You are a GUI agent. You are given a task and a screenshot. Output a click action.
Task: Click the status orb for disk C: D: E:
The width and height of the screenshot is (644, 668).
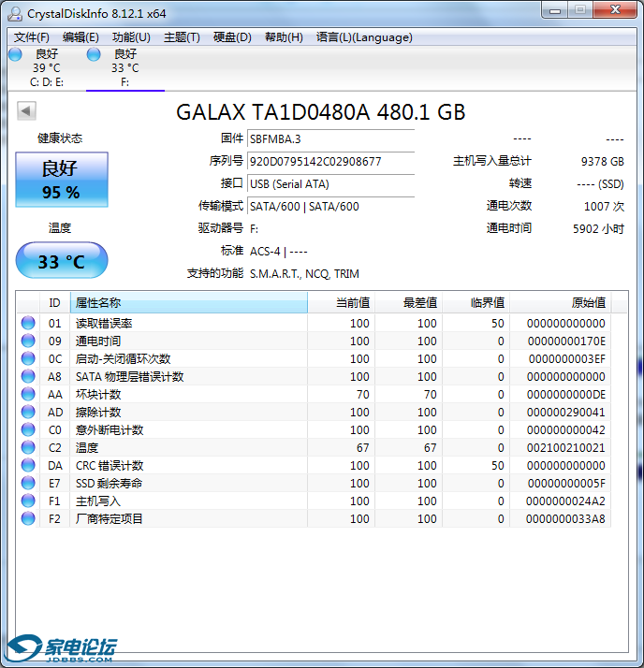[15, 54]
